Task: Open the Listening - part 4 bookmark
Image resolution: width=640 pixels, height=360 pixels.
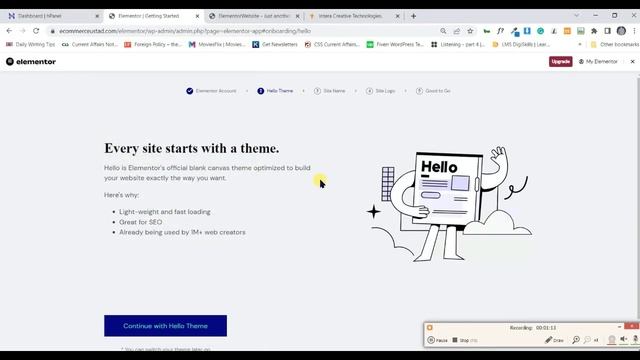Action: [x=458, y=44]
